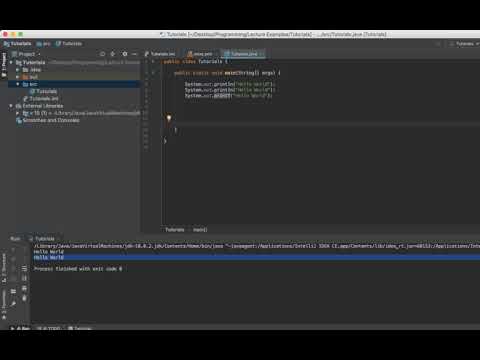This screenshot has width=480, height=360.
Task: Expand the JDK 10 library node
Action: (x=18, y=113)
